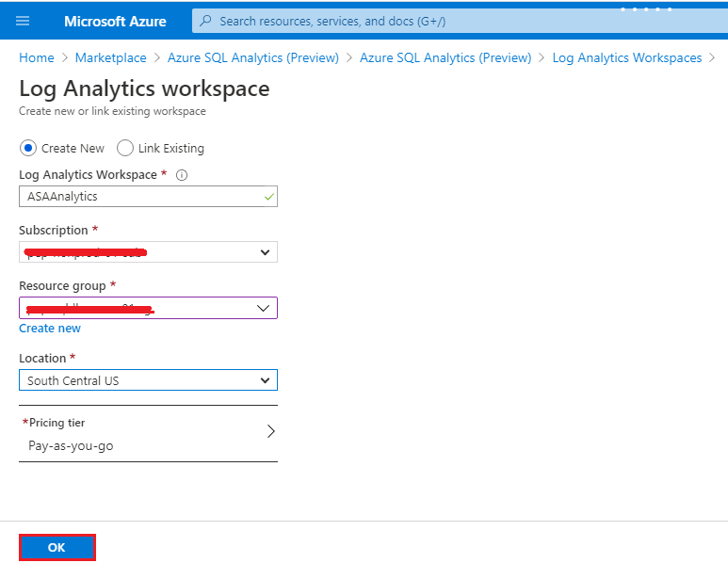Click the Pricing tier chevron arrow
Screen dimensions: 728x579
[270, 431]
